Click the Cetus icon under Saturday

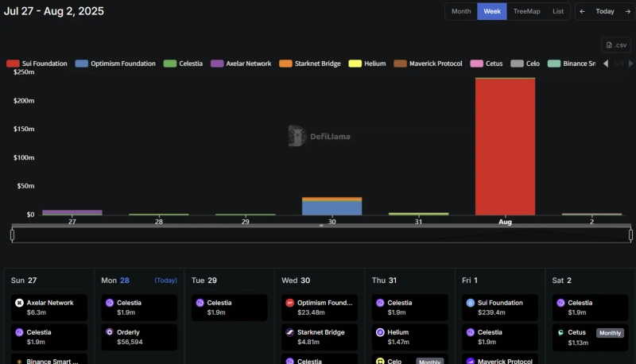coord(560,332)
